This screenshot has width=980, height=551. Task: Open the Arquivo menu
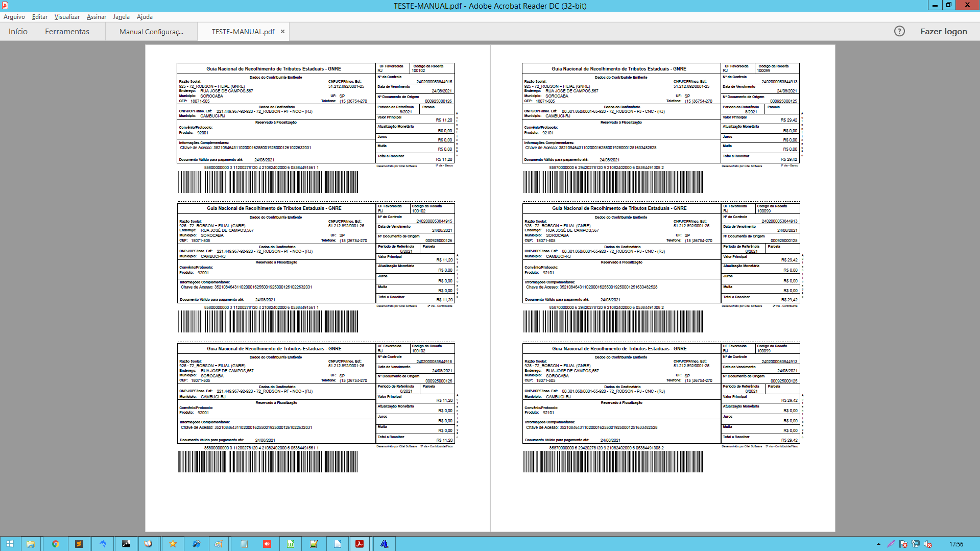tap(14, 17)
